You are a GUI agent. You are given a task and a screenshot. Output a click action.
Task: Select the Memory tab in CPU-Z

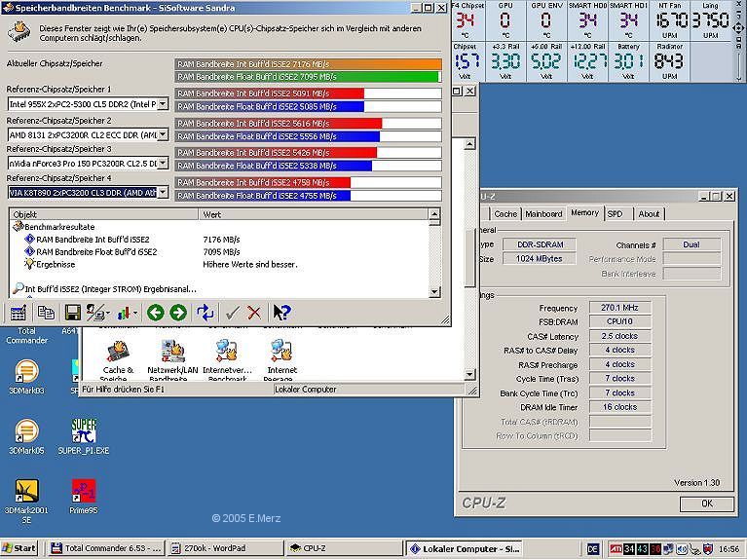(x=584, y=213)
